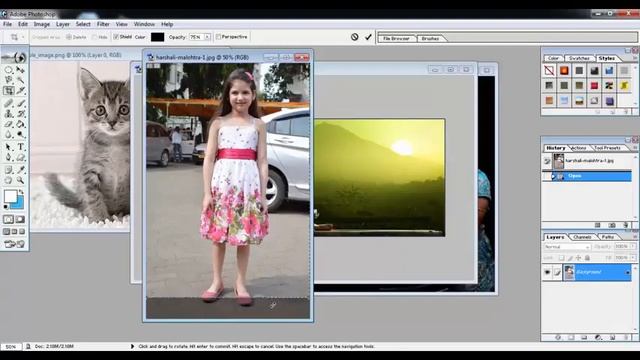Image resolution: width=640 pixels, height=360 pixels.
Task: Select the Eyedropper tool
Action: coord(20,170)
